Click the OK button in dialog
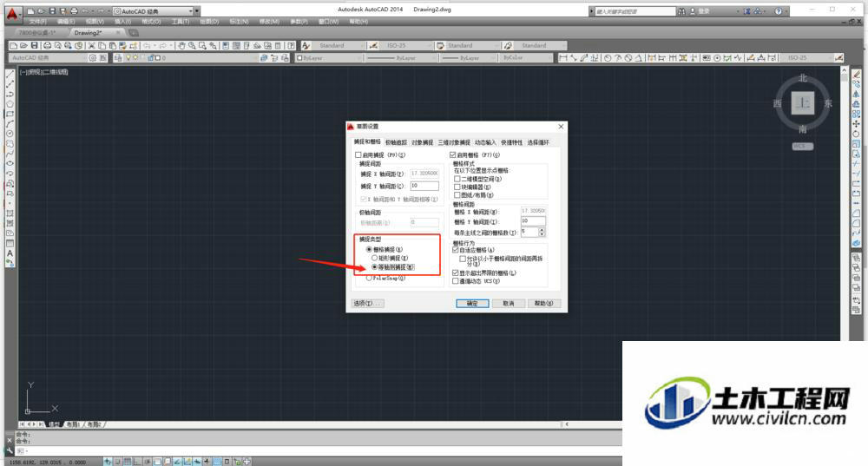The width and height of the screenshot is (868, 466). (x=472, y=303)
